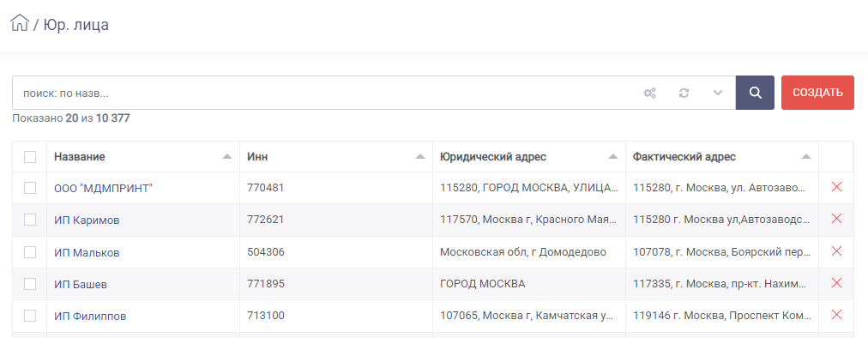868x338 pixels.
Task: Select checkbox next to ИП Мальков
Action: click(x=30, y=252)
